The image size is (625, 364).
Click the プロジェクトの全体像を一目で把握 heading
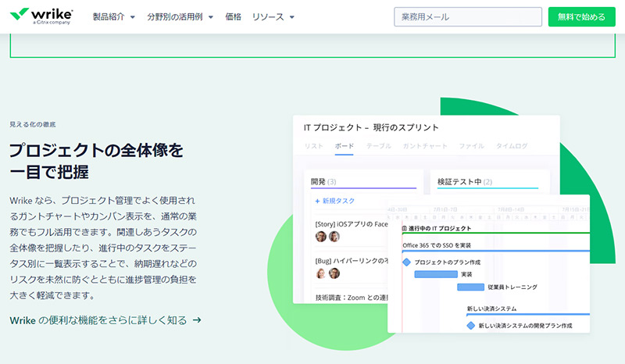[96, 161]
